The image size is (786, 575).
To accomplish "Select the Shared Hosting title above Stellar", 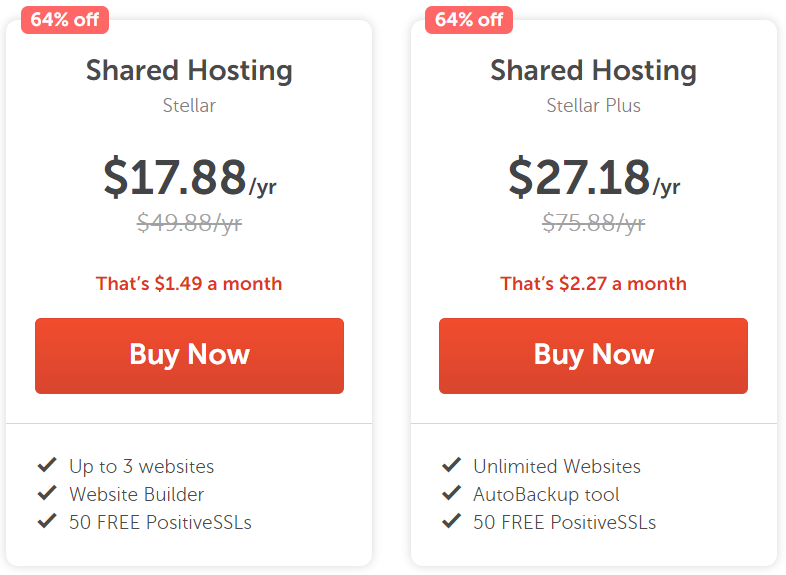I will (189, 70).
